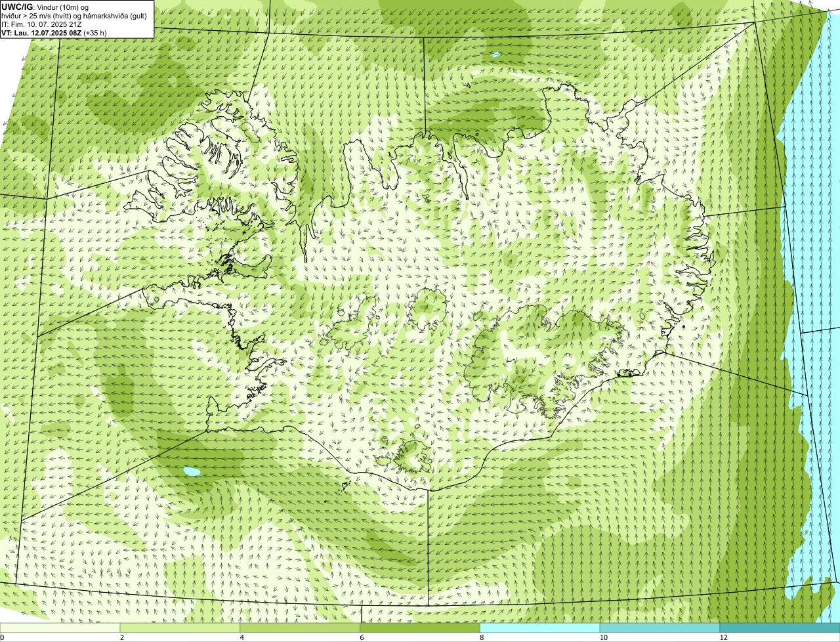Click the '12' tick label on the scale

(x=723, y=637)
